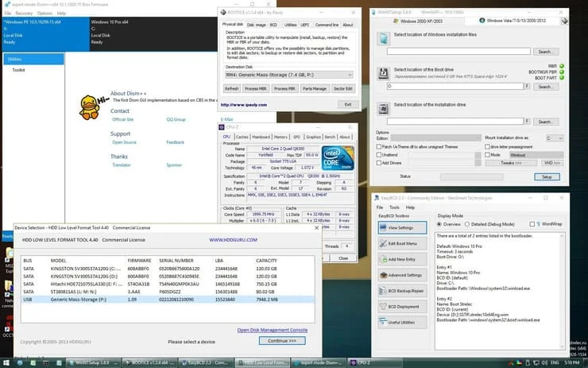588x368 pixels.
Task: Switch to BOOTICE in the taskbar
Action: click(149, 362)
